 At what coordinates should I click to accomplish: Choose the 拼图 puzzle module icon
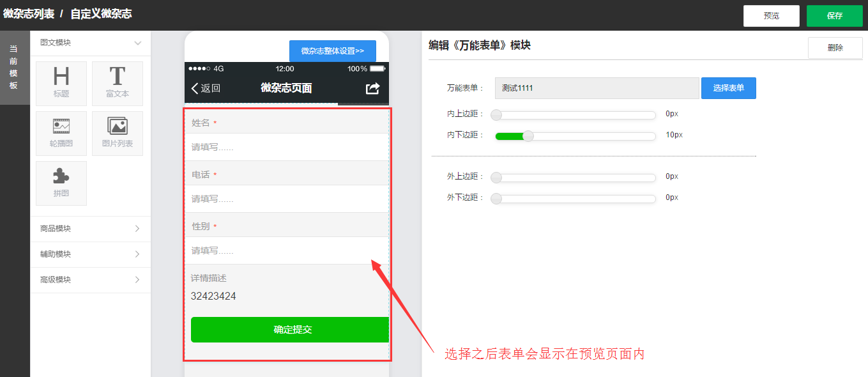[61, 183]
